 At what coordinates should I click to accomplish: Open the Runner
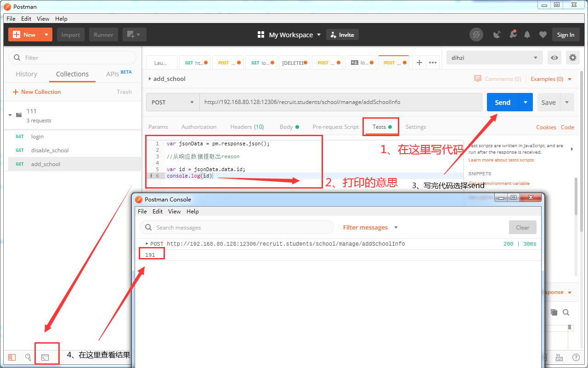[x=103, y=34]
